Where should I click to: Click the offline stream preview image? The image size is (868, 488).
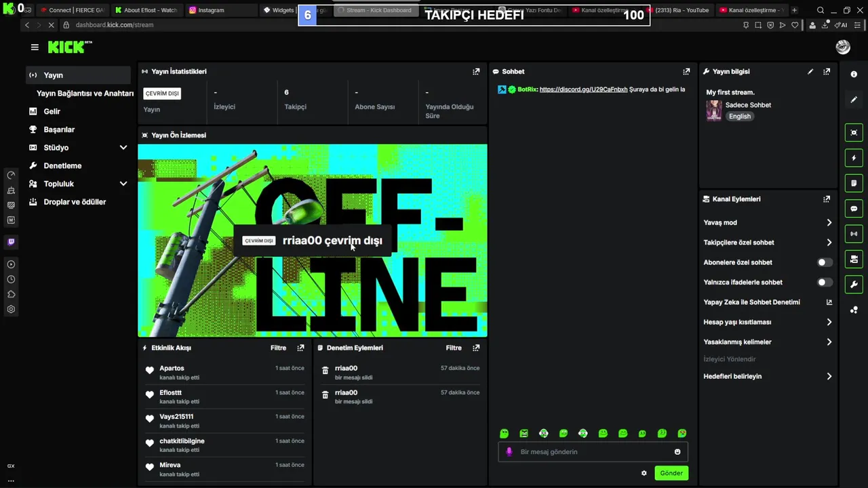[x=313, y=241]
